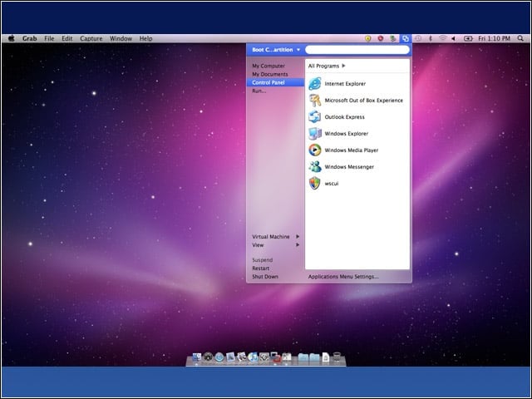Open Dashboard from the Dock
The height and width of the screenshot is (399, 532).
[x=208, y=357]
